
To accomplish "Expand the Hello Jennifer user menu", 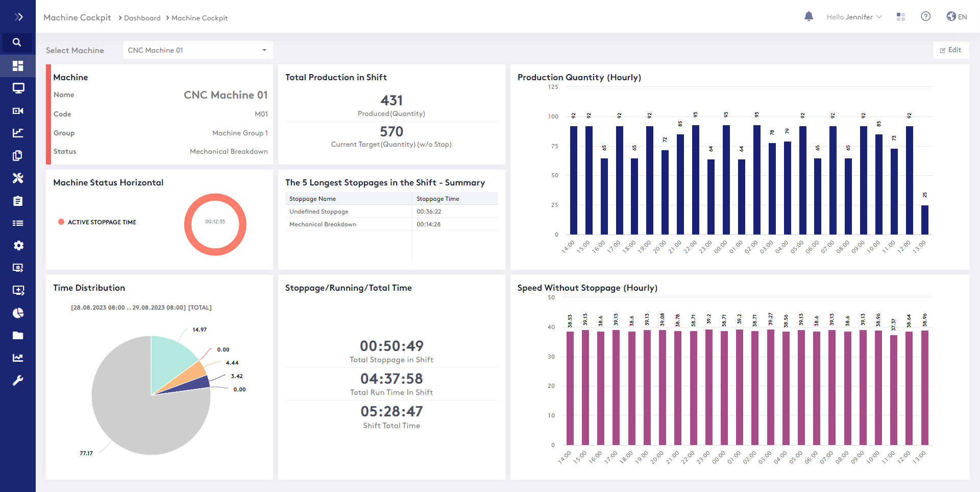I will 853,17.
